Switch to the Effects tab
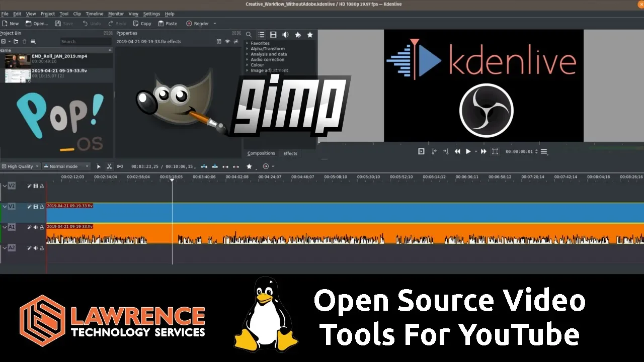The width and height of the screenshot is (644, 362). pos(290,153)
